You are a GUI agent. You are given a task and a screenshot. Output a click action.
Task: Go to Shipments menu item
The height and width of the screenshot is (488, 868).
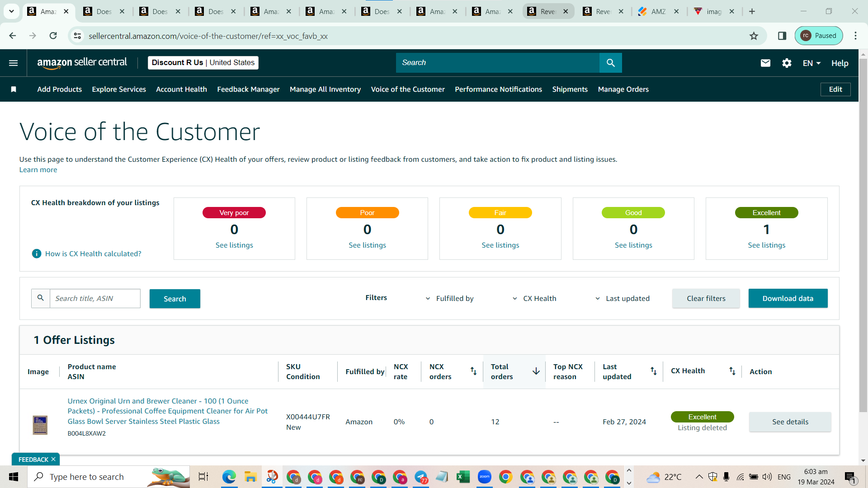tap(570, 89)
